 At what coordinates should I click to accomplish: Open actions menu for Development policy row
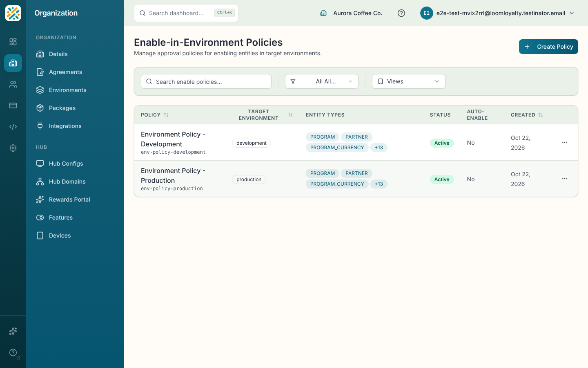565,142
